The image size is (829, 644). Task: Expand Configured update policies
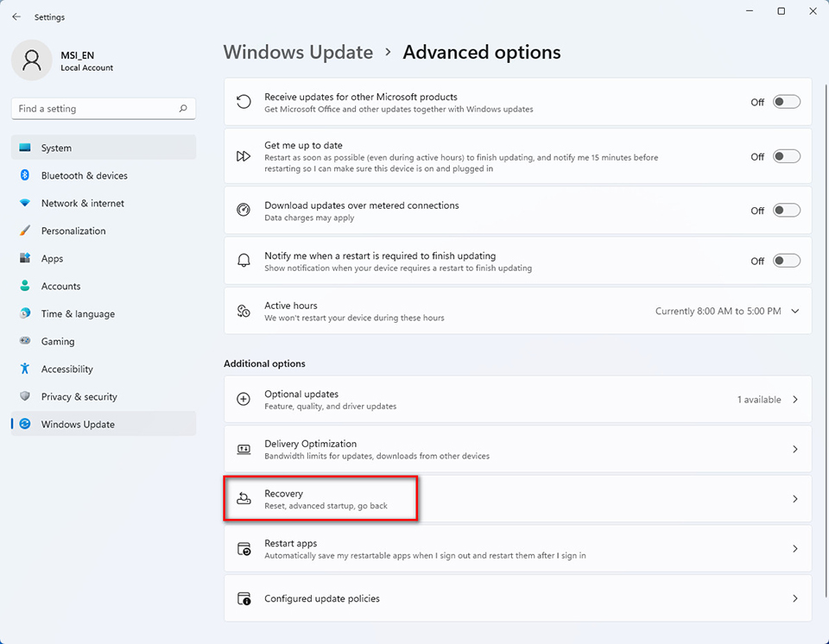(517, 598)
